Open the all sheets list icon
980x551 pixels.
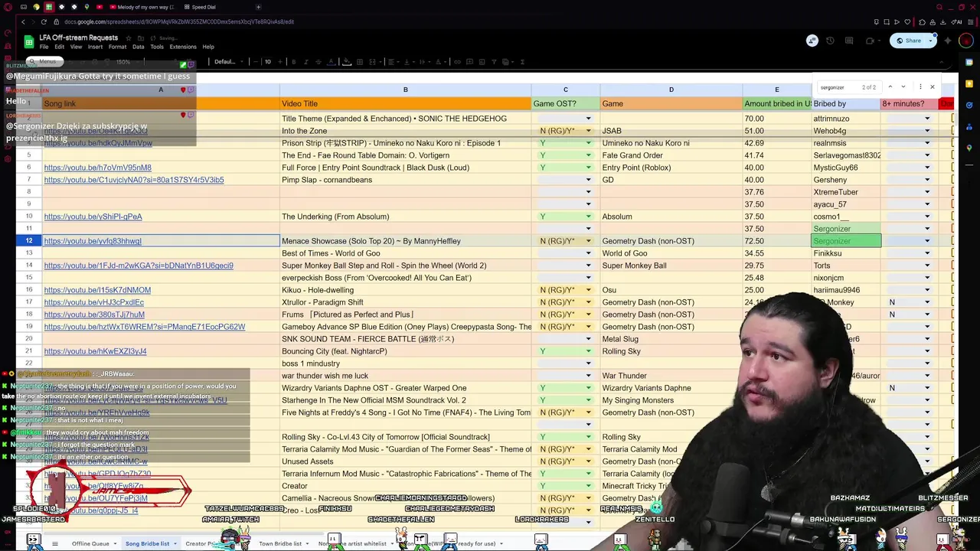54,543
